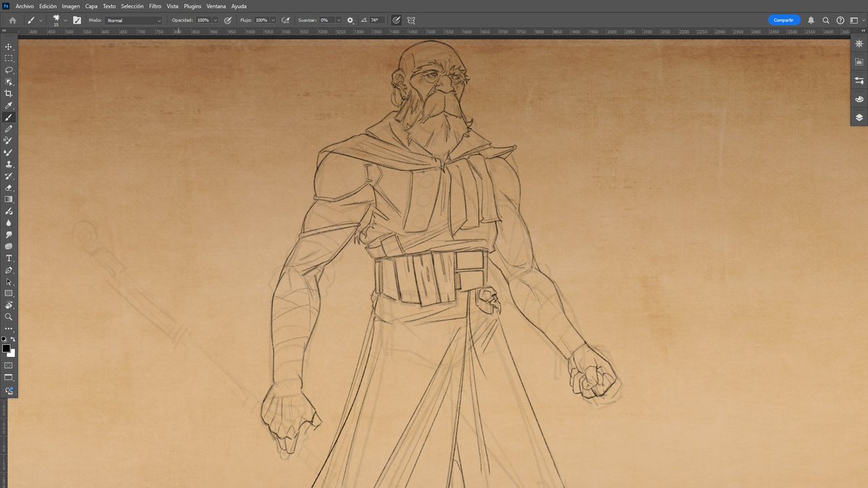Expand the collapsed right panel dock
Image resolution: width=868 pixels, height=488 pixels.
(861, 31)
